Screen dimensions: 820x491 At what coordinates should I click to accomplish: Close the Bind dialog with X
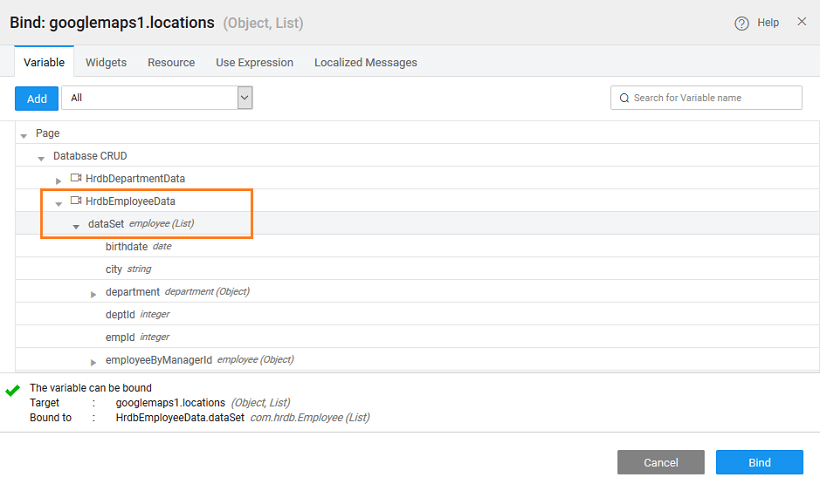[801, 21]
